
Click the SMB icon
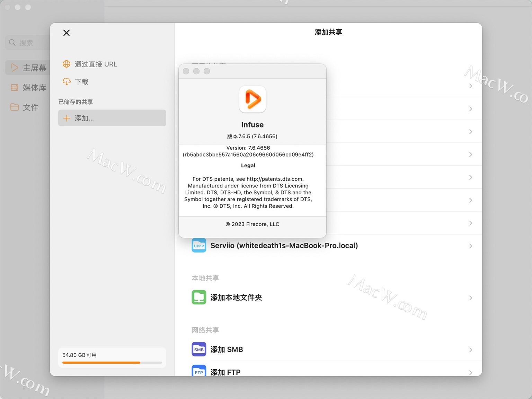pyautogui.click(x=199, y=349)
